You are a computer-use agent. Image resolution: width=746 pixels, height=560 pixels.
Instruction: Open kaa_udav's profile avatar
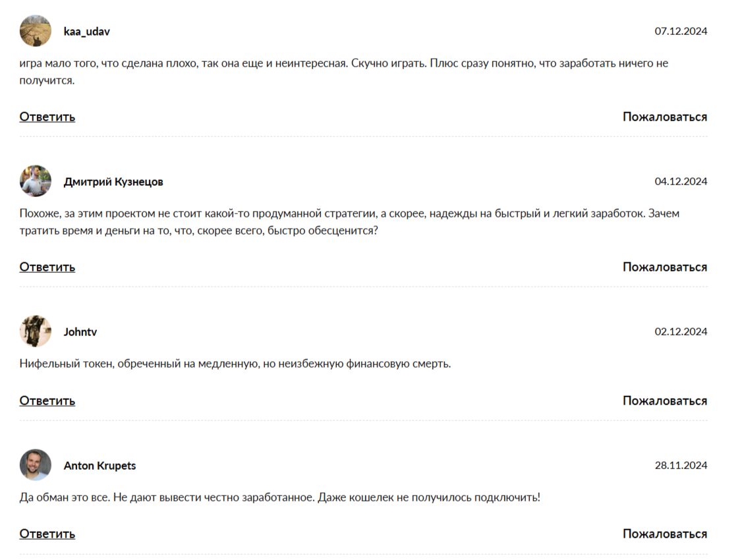[35, 31]
